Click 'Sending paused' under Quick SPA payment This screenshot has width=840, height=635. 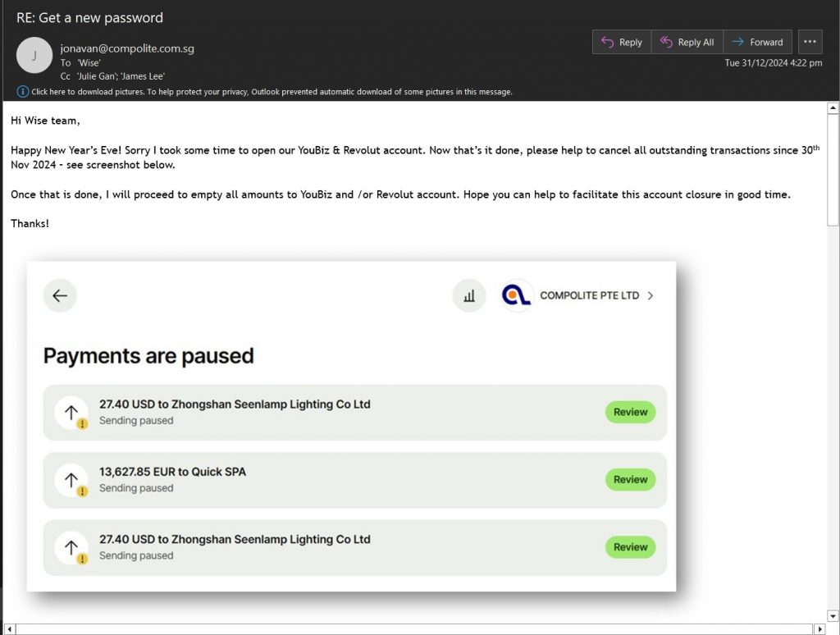[x=136, y=488]
